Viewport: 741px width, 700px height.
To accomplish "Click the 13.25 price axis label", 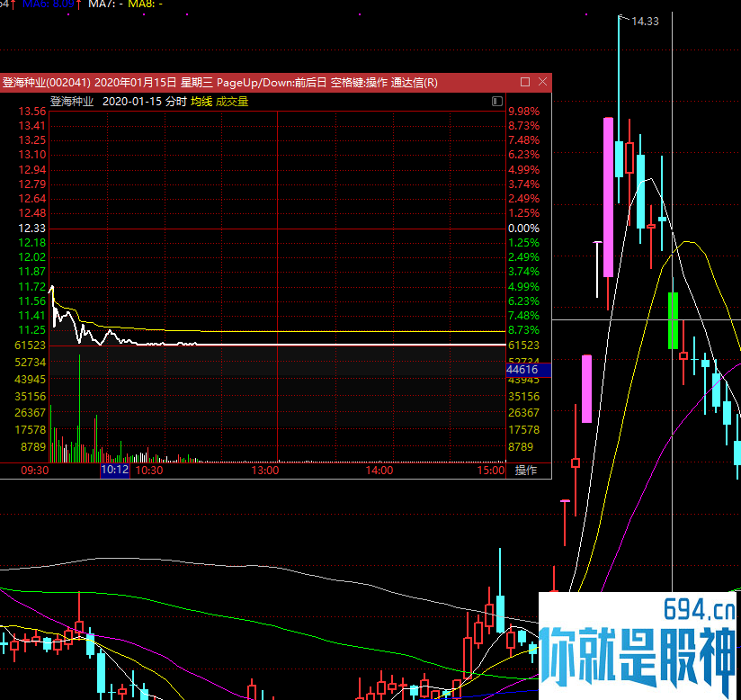I will pos(32,140).
